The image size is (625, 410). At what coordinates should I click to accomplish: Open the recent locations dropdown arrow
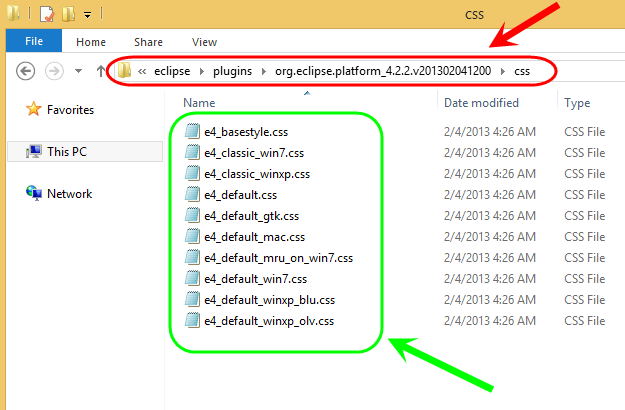[79, 71]
